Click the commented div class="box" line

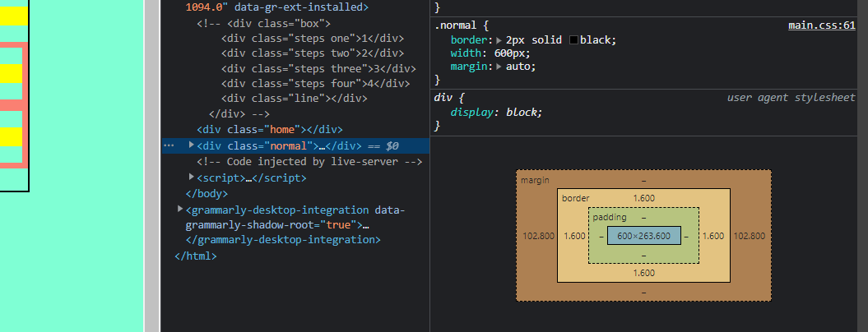click(x=263, y=24)
